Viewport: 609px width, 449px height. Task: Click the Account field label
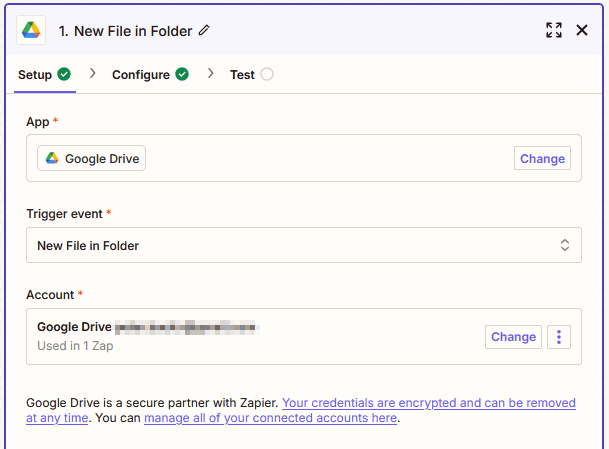tap(50, 295)
